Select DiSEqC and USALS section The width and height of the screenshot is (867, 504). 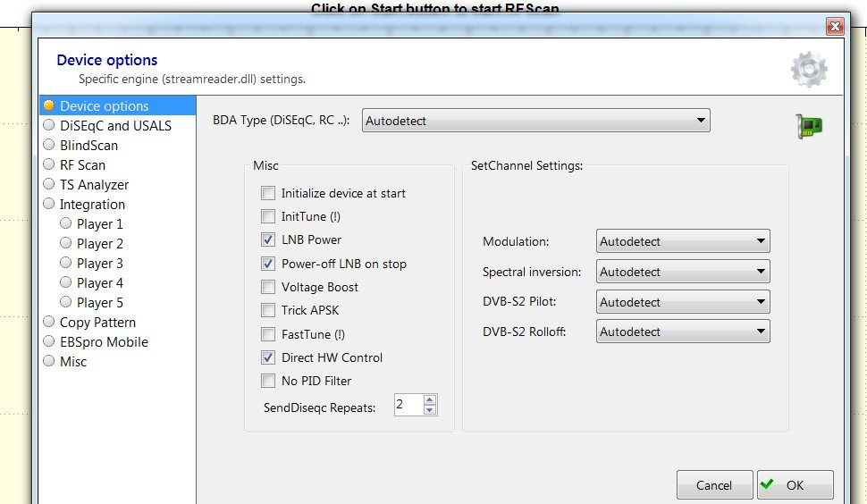pyautogui.click(x=115, y=126)
